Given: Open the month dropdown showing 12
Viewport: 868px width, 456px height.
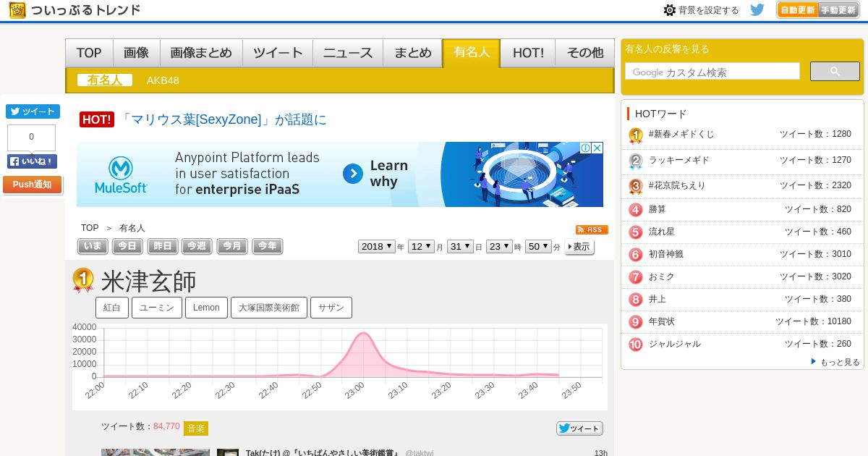Looking at the screenshot, I should coord(421,246).
